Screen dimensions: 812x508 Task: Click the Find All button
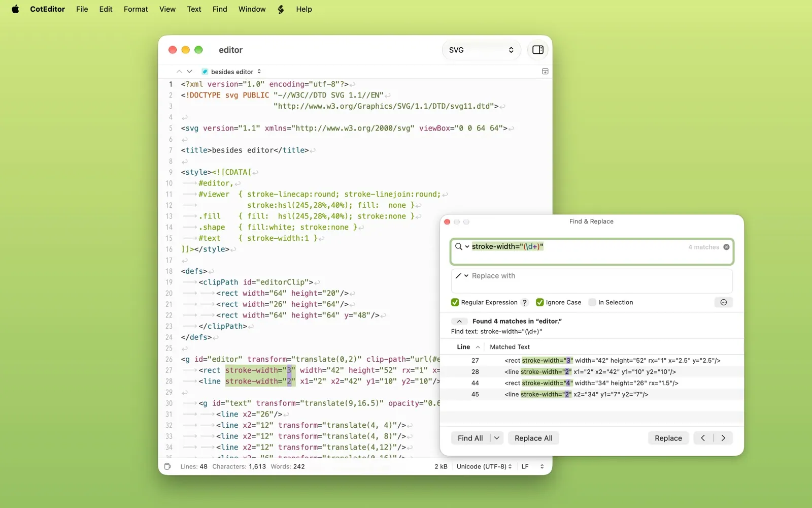pos(470,438)
